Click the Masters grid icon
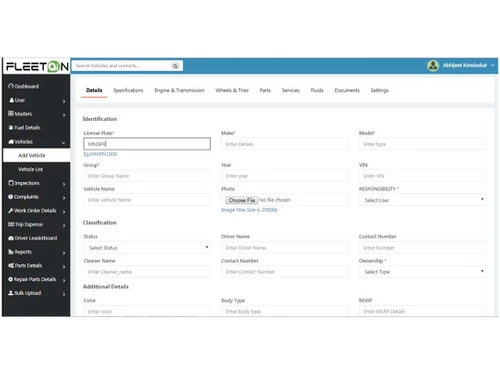 [11, 114]
